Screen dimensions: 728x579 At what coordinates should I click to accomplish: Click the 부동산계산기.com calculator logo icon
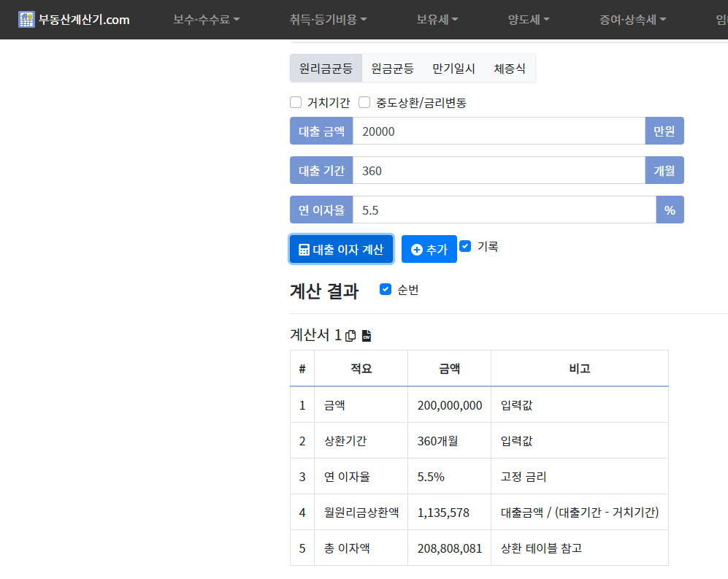point(27,18)
